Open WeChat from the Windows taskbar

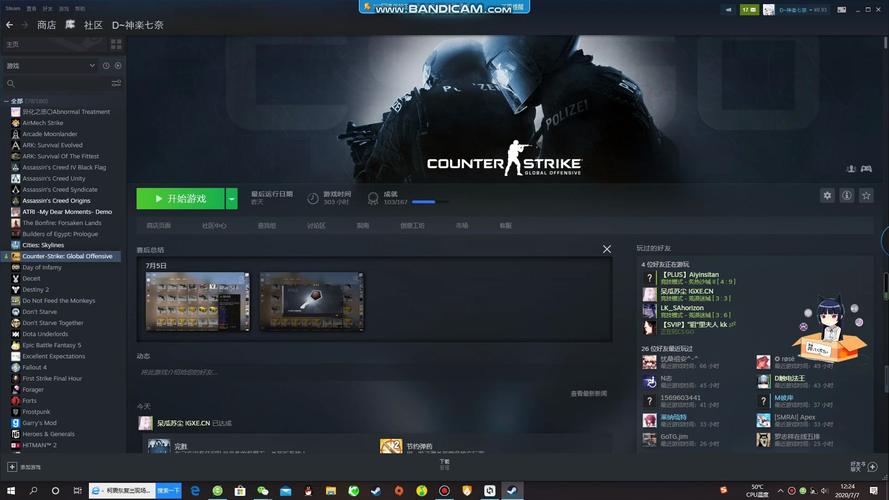pyautogui.click(x=263, y=491)
